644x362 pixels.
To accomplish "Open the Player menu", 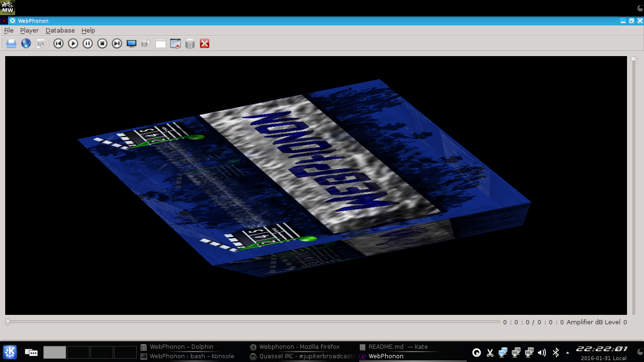I will click(29, 30).
